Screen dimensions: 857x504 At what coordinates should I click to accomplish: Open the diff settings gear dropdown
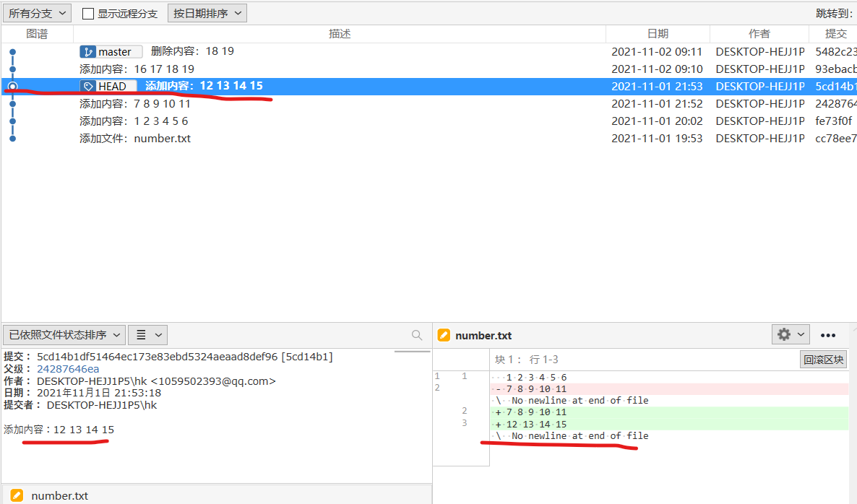click(x=791, y=334)
